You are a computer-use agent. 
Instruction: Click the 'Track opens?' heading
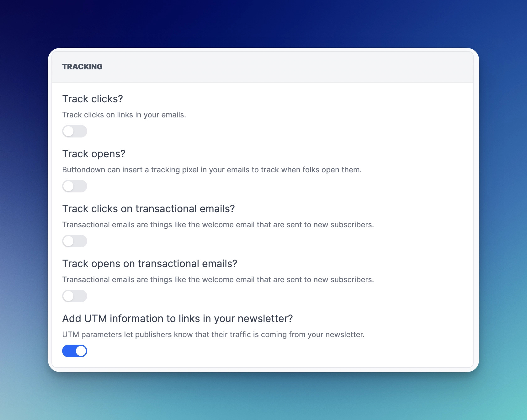(x=94, y=154)
